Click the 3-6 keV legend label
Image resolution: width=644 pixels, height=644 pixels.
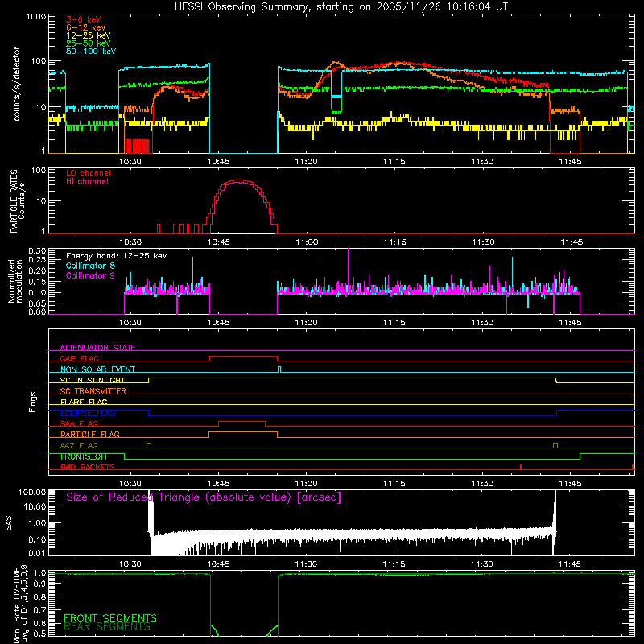pos(83,19)
